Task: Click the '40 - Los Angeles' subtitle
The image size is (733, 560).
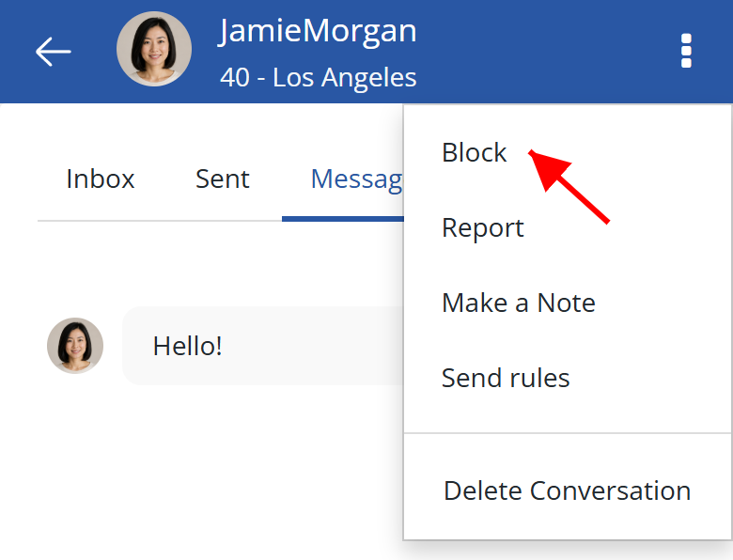Action: [x=319, y=77]
